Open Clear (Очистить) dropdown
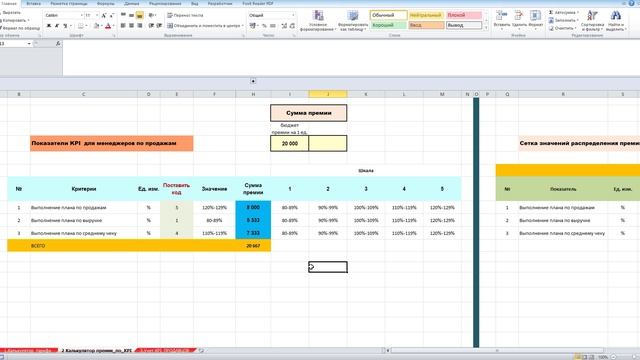Screen dimensions: 640x360 coord(576,28)
